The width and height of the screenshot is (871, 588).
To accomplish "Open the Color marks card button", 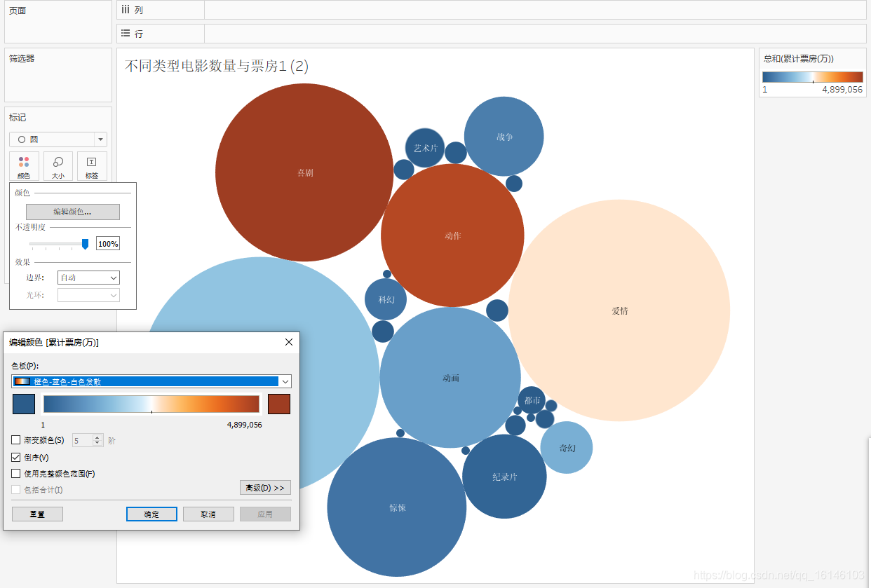I will coord(24,167).
